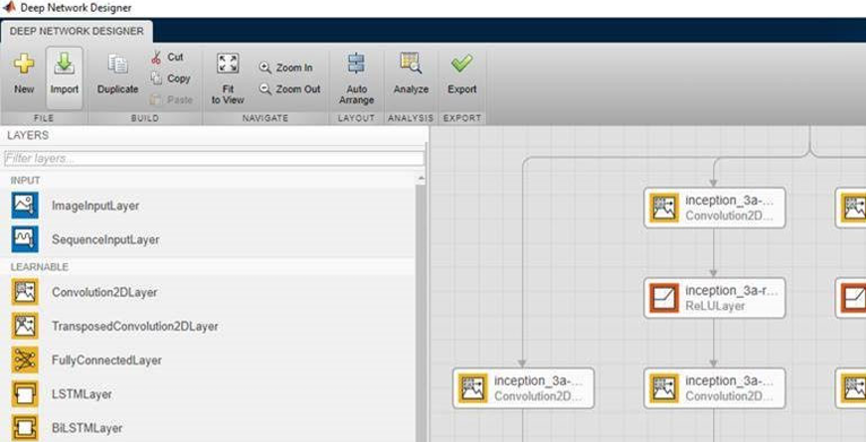Duplicate the selected layers
Viewport: 868px width, 442px height.
point(117,74)
